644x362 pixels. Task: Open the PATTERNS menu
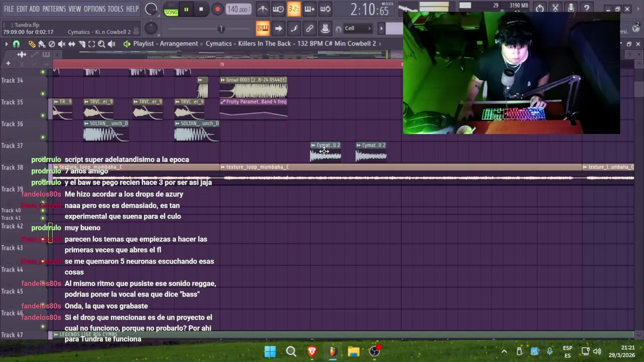[54, 9]
